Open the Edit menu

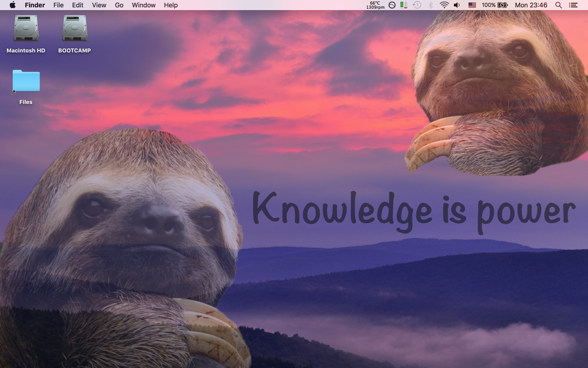(78, 5)
